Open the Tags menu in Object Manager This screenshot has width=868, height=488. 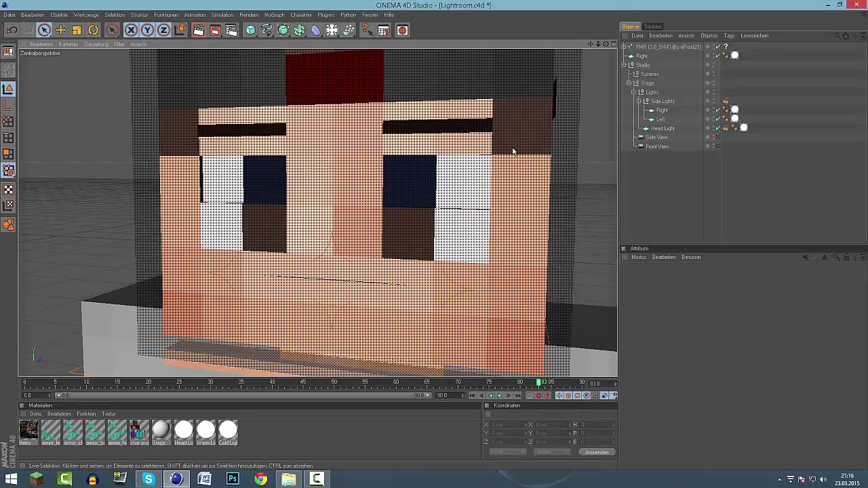(729, 36)
